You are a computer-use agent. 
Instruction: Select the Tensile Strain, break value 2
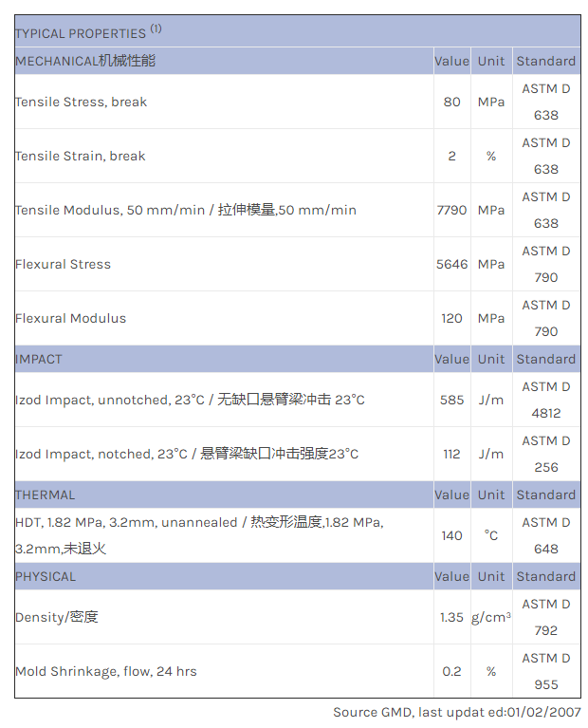pos(451,156)
